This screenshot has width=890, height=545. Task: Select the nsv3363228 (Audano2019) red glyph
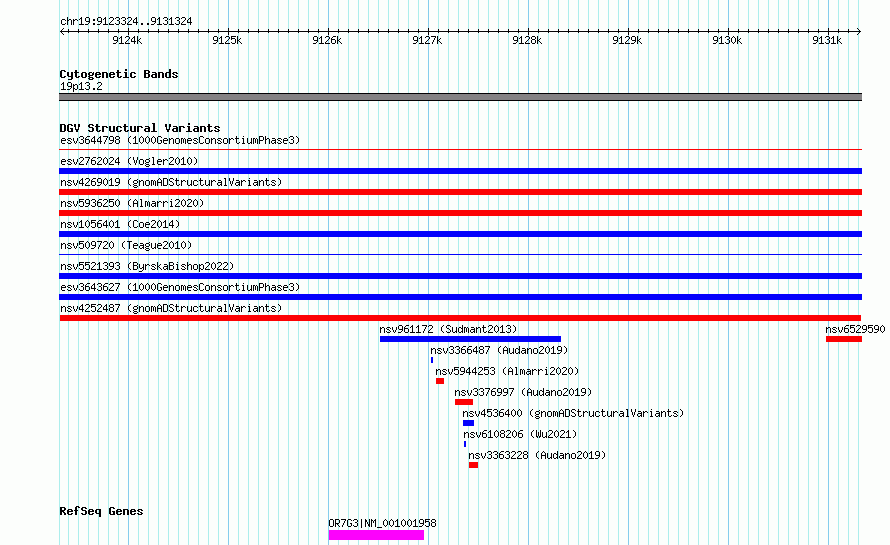tap(473, 465)
